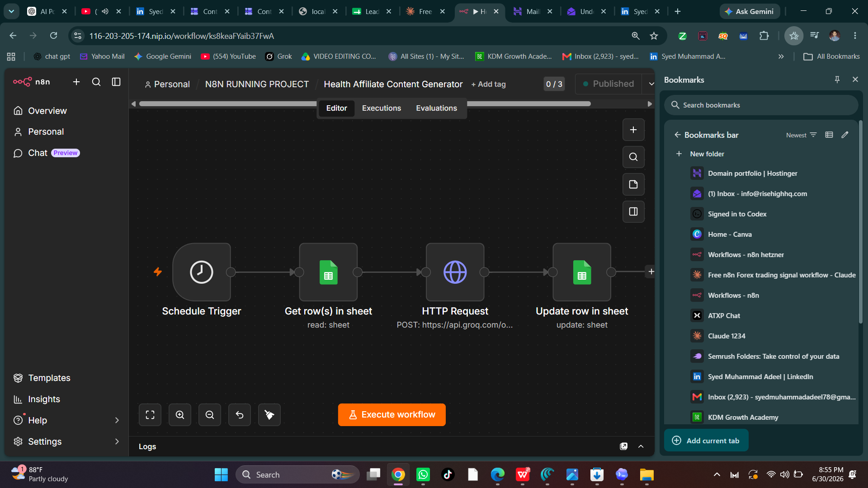868x488 pixels.
Task: Select the Update row in sheet node
Action: coord(582,272)
